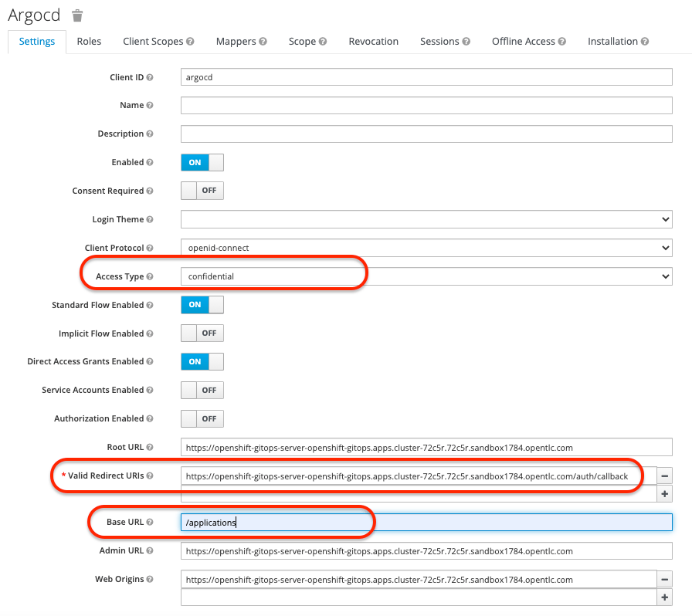Expand the Client Protocol dropdown
Image resolution: width=692 pixels, height=616 pixels.
coord(426,248)
